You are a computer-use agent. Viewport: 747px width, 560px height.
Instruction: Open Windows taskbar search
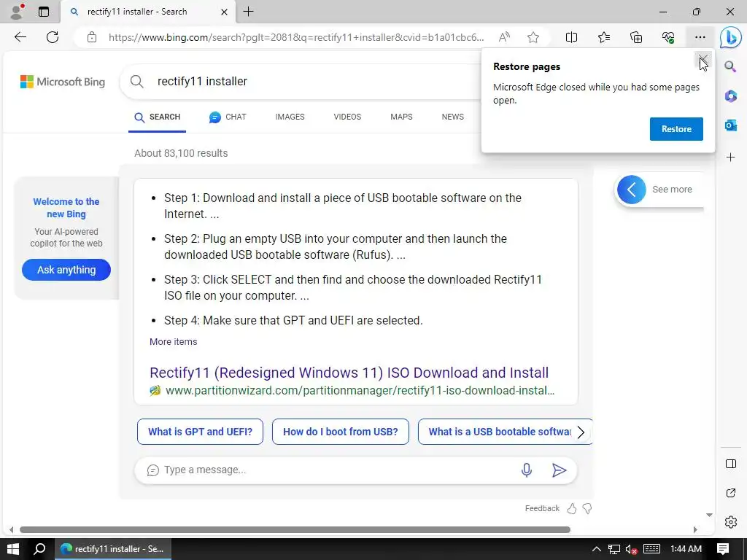pos(39,549)
